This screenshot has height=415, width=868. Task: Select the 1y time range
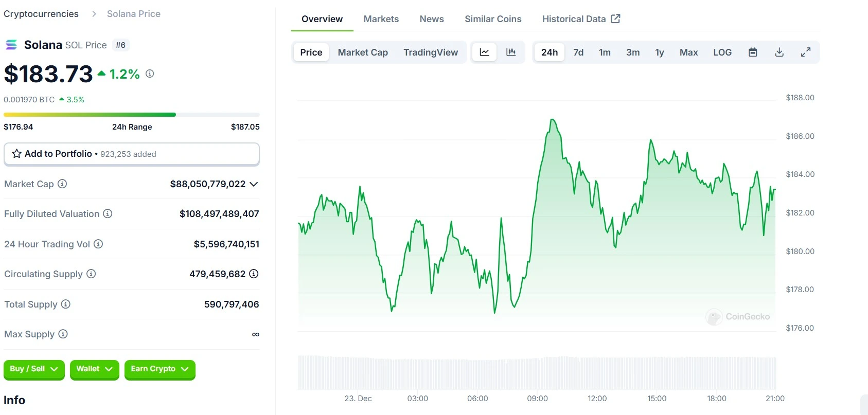click(660, 52)
